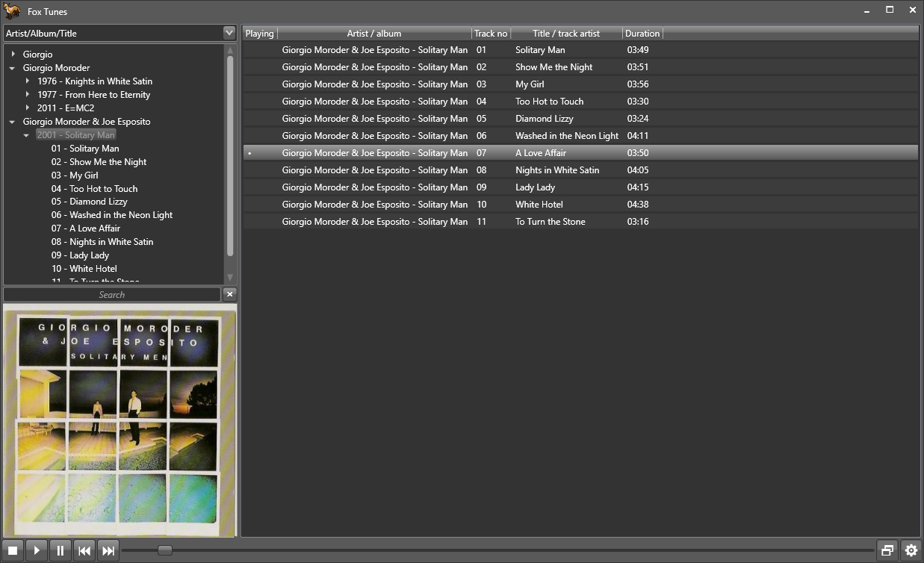Expand 1976 - Knights in White Satin album
Viewport: 924px width, 563px height.
tap(28, 81)
